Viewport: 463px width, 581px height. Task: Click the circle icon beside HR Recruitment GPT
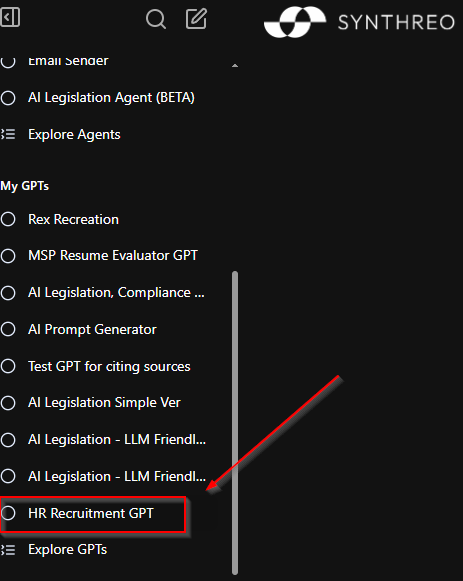(8, 513)
